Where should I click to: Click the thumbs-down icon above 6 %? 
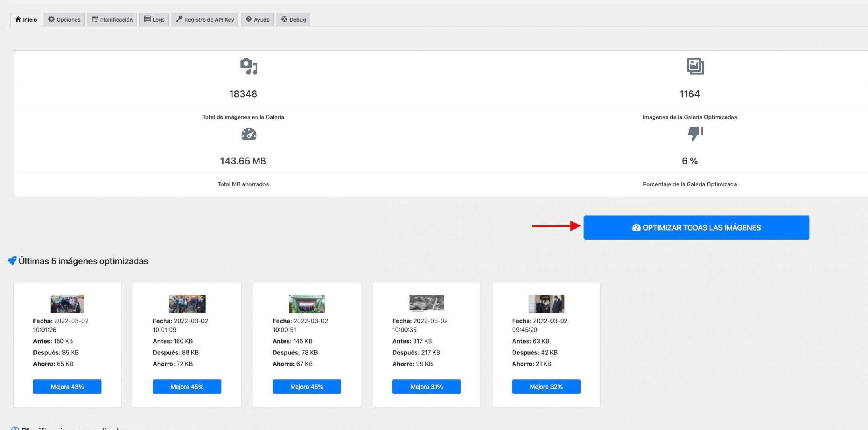(x=695, y=133)
